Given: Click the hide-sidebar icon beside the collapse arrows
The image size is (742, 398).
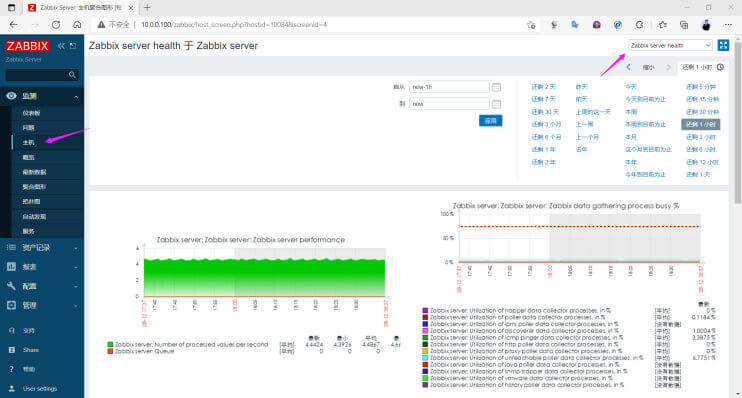Looking at the screenshot, I should click(x=73, y=46).
